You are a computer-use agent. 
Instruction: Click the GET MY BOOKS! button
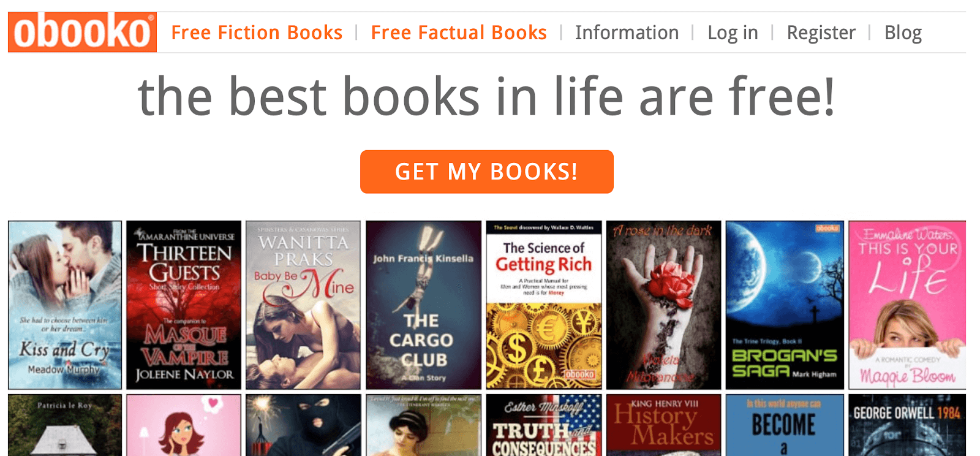(487, 172)
